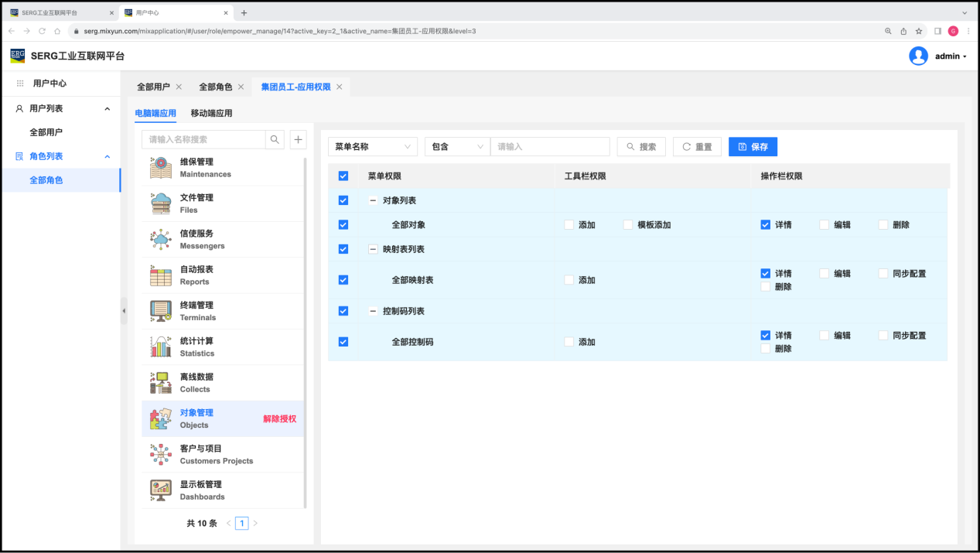
Task: Click the 保存 save button
Action: [x=753, y=147]
